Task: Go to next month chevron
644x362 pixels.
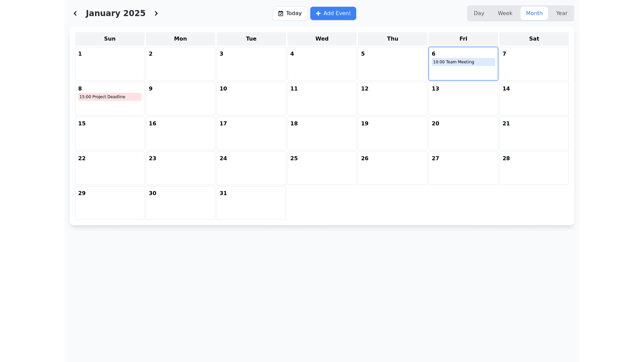Action: (x=156, y=13)
